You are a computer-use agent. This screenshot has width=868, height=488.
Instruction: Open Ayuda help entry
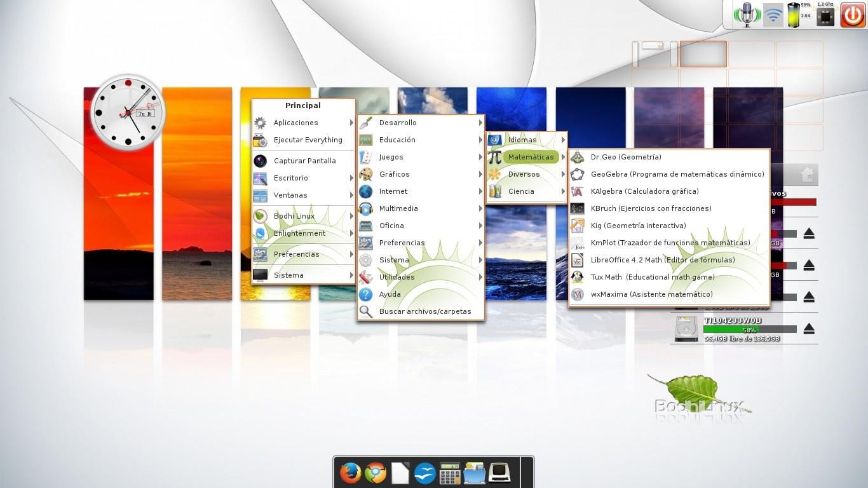tap(421, 294)
